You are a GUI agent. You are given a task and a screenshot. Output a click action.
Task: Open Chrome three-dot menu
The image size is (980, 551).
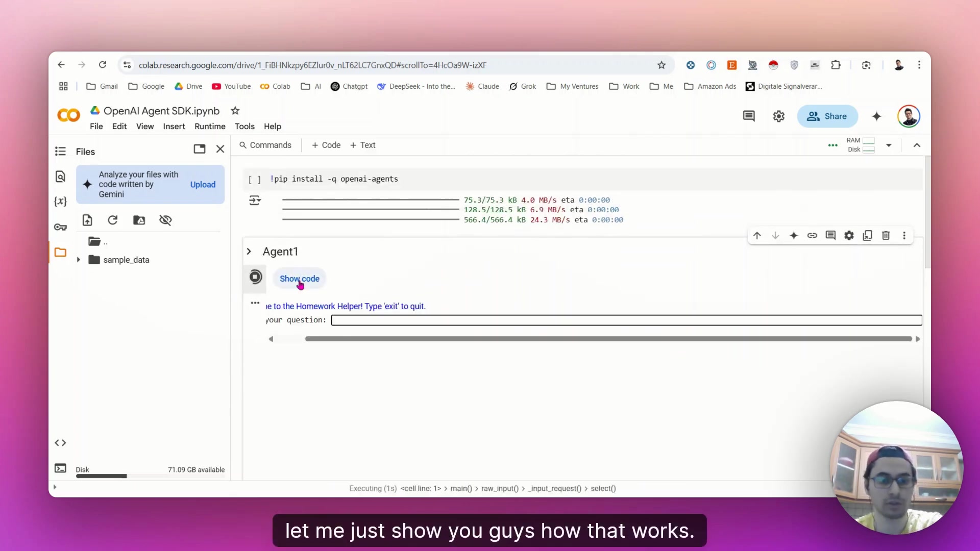[919, 65]
